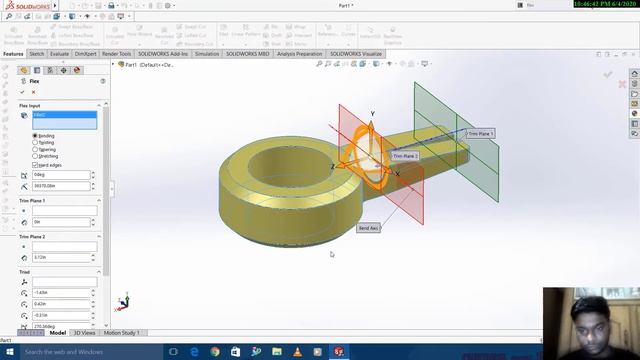Click the bend radius input field
The width and height of the screenshot is (640, 360).
pyautogui.click(x=61, y=186)
